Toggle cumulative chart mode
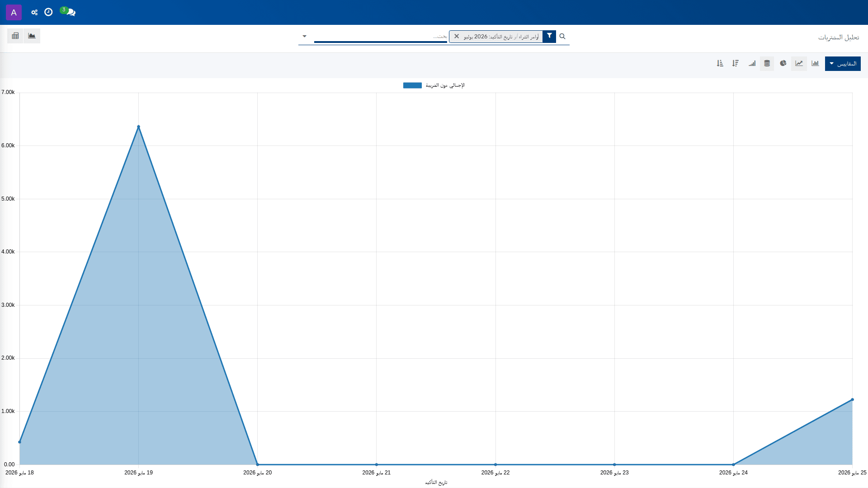The height and width of the screenshot is (488, 868). (752, 63)
